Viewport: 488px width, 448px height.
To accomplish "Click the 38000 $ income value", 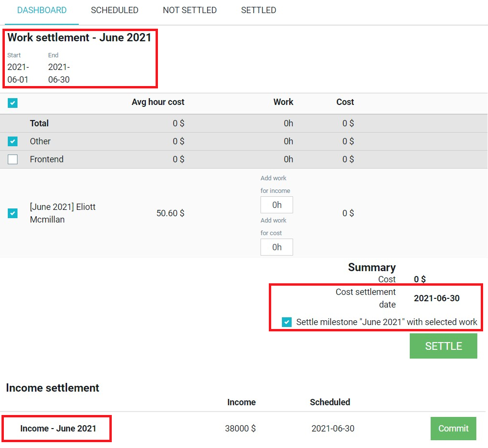I will coord(240,429).
